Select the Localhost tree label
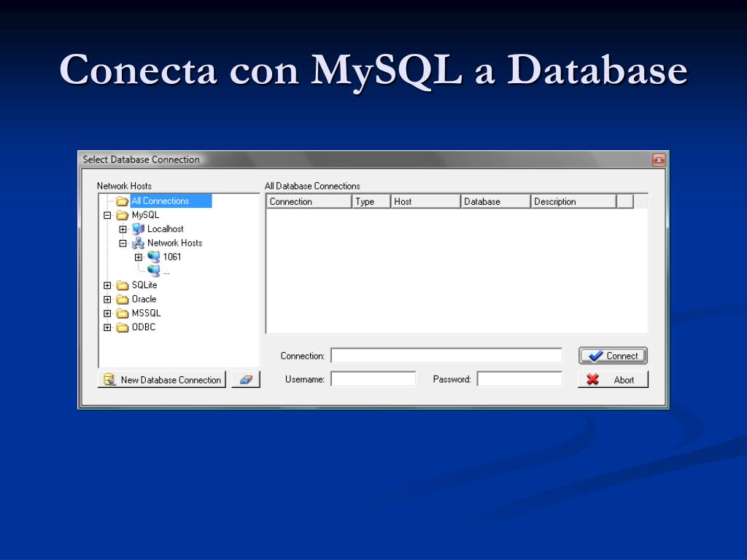Viewport: 747px width, 560px height. coord(166,229)
